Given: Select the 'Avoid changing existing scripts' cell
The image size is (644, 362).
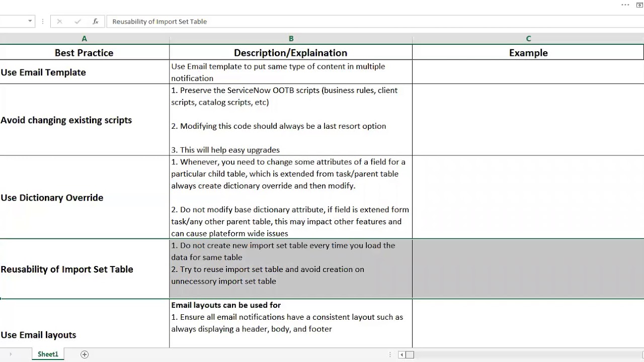Looking at the screenshot, I should (84, 120).
